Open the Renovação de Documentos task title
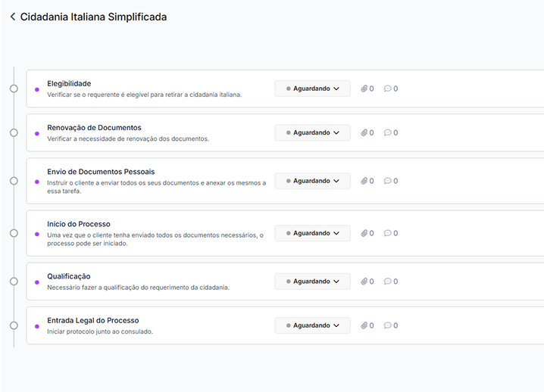The image size is (544, 392). point(94,128)
